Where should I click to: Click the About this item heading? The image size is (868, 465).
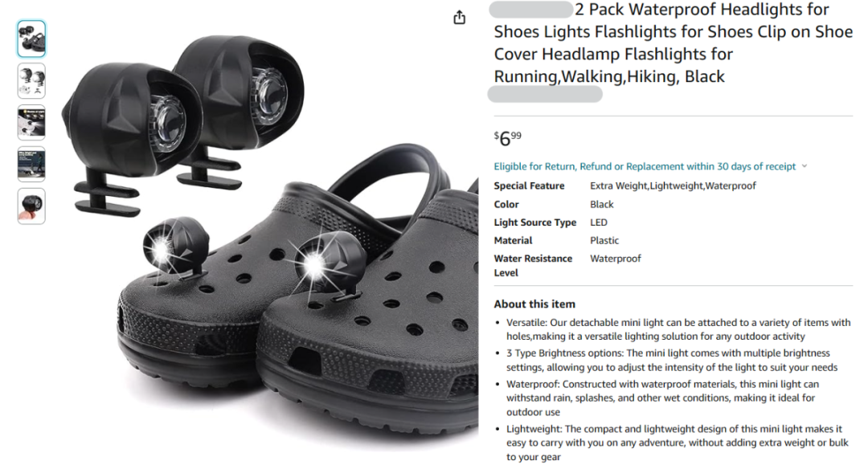coord(534,304)
